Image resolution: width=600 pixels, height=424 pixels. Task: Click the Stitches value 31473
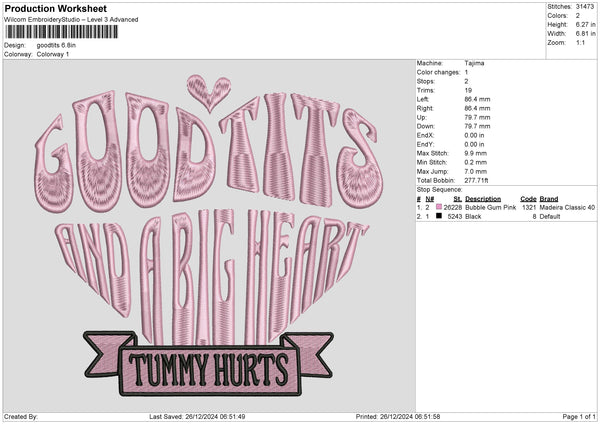(x=585, y=7)
